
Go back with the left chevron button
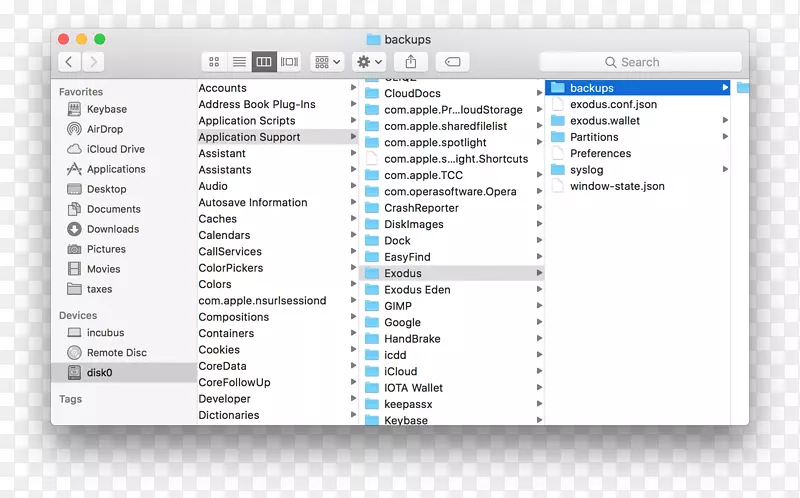pyautogui.click(x=69, y=62)
